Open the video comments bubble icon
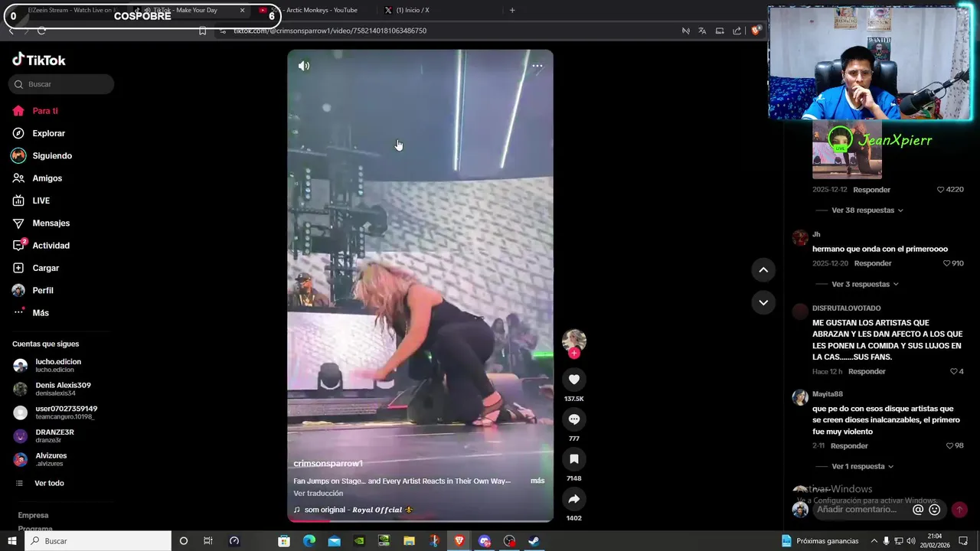 point(573,419)
